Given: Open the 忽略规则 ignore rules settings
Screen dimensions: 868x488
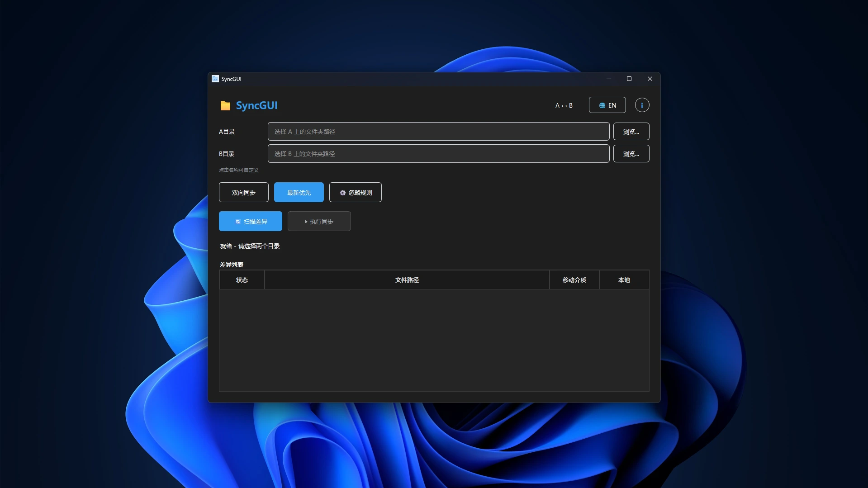Looking at the screenshot, I should click(356, 192).
